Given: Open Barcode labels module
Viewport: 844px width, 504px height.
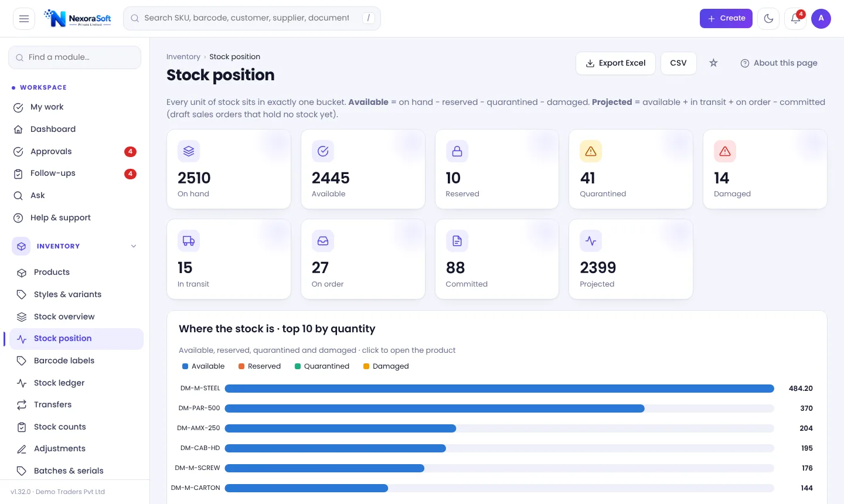Looking at the screenshot, I should click(76, 360).
